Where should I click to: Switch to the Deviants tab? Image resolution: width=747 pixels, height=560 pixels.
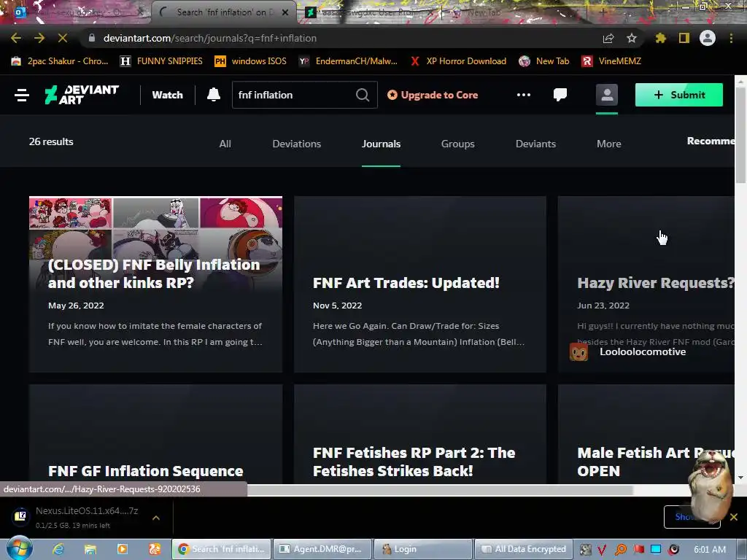[535, 144]
